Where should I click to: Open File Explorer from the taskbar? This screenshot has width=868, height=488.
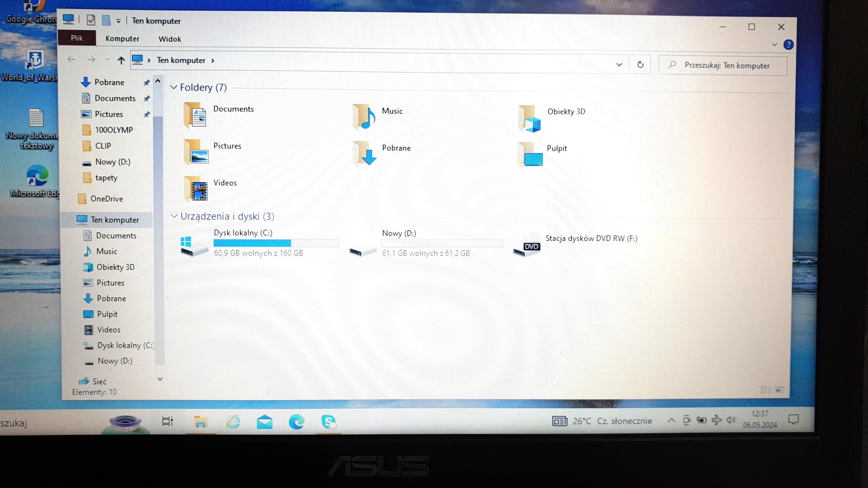200,422
